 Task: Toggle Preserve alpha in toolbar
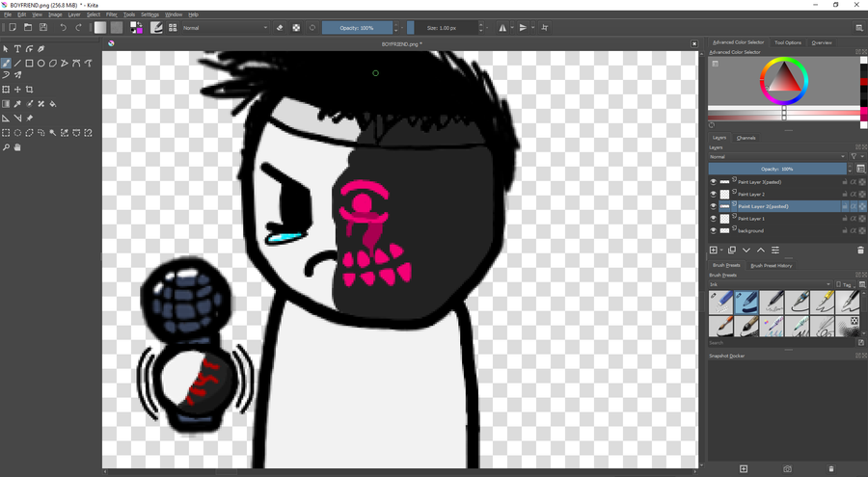pos(296,27)
